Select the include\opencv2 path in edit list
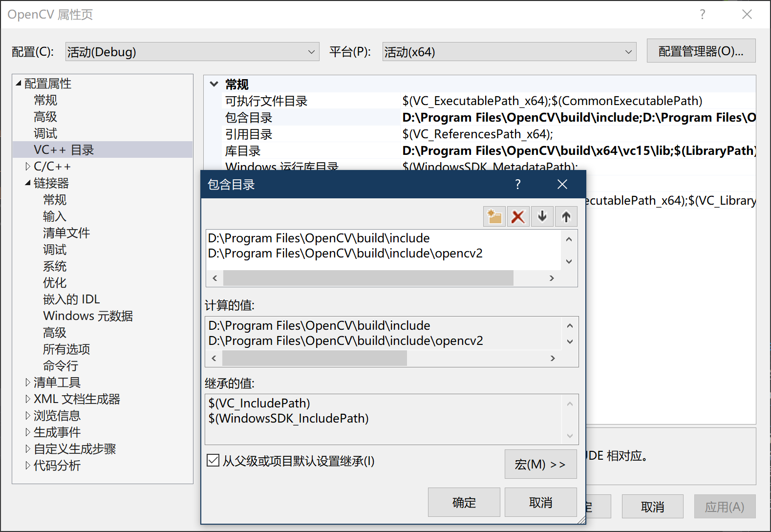This screenshot has height=532, width=771. (345, 253)
